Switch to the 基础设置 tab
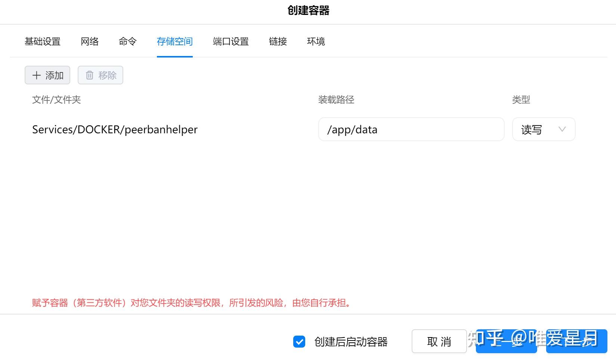Image resolution: width=616 pixels, height=364 pixels. [x=43, y=41]
